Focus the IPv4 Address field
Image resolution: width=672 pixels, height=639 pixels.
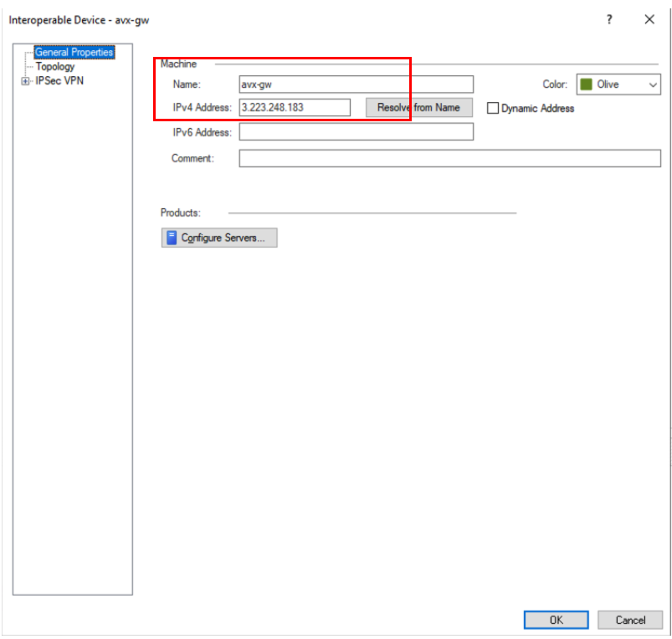click(x=294, y=107)
